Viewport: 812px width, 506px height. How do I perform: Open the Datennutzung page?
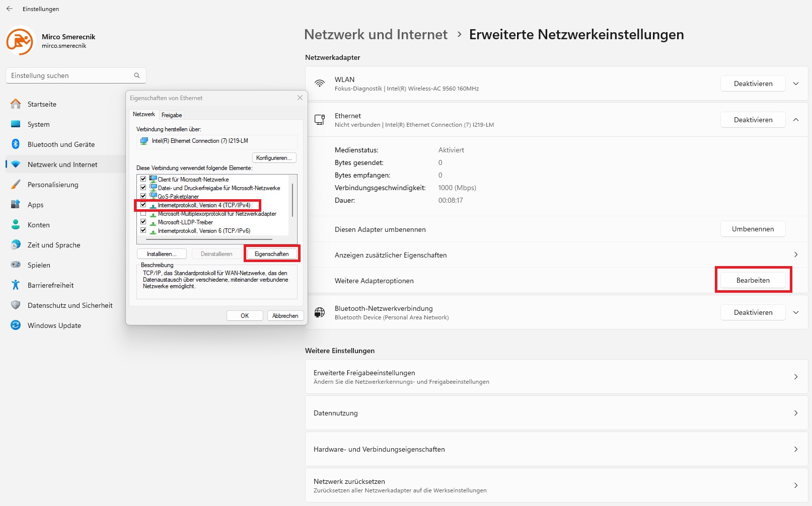[557, 413]
